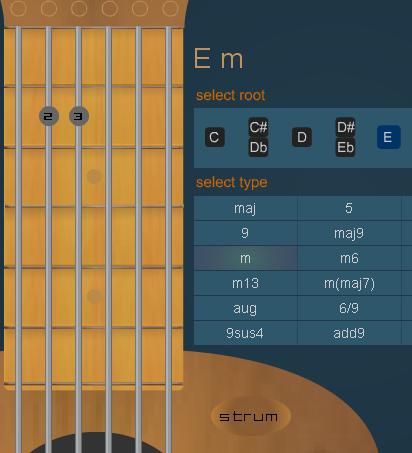The image size is (412, 453).
Task: Click finger marker 3 on fretboard
Action: tap(79, 116)
